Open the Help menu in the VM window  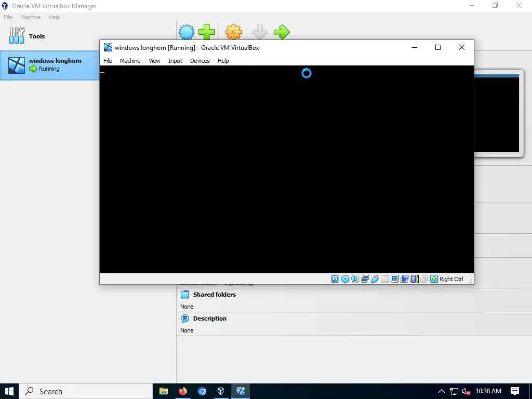point(223,61)
